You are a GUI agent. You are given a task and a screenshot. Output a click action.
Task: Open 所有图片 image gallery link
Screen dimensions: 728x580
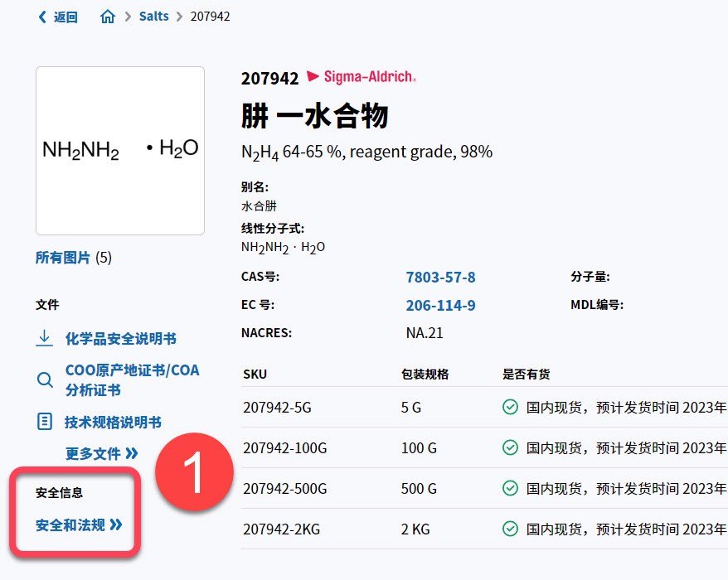(63, 258)
